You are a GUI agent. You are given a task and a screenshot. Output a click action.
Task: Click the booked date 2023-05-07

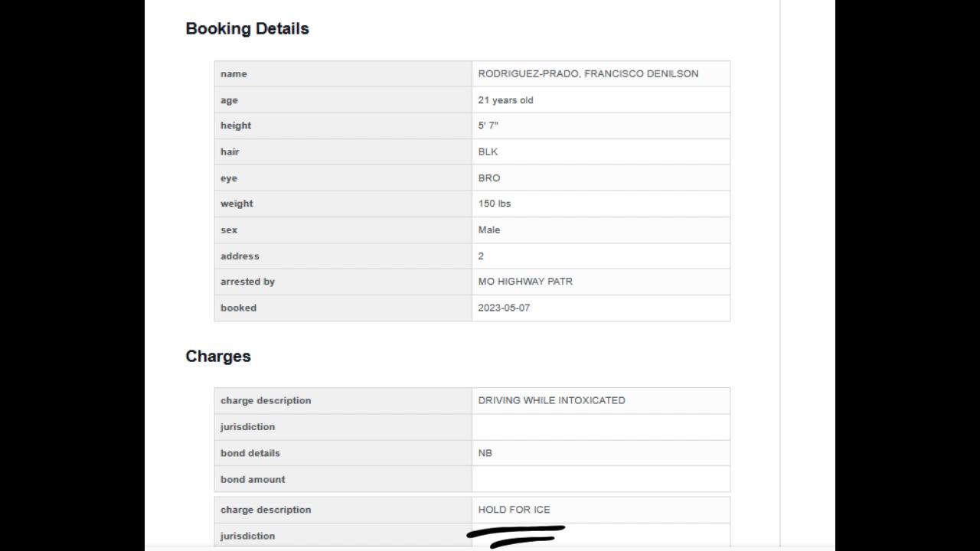(x=504, y=308)
